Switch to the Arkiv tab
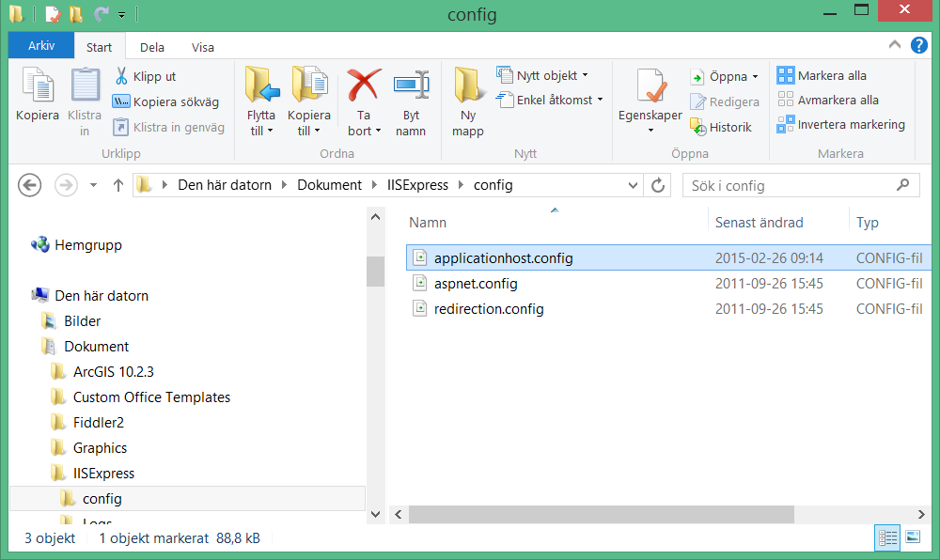Viewport: 940px width, 560px height. tap(40, 44)
